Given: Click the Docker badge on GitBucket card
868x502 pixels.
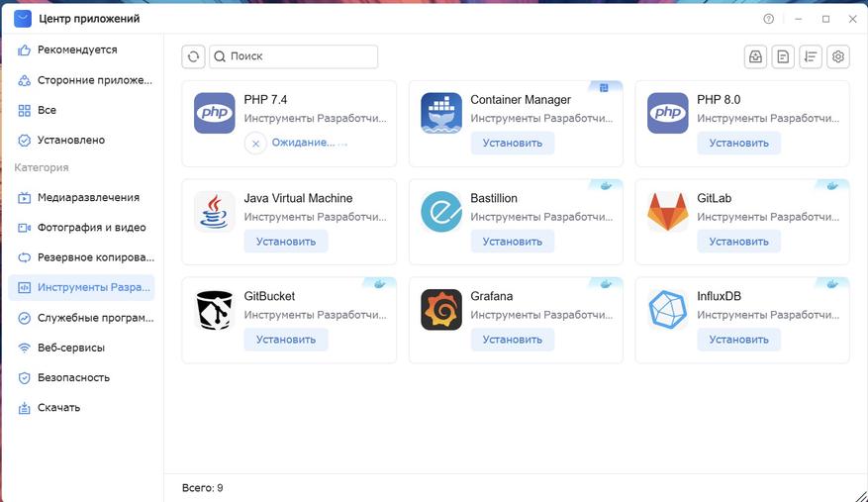Looking at the screenshot, I should click(x=379, y=284).
